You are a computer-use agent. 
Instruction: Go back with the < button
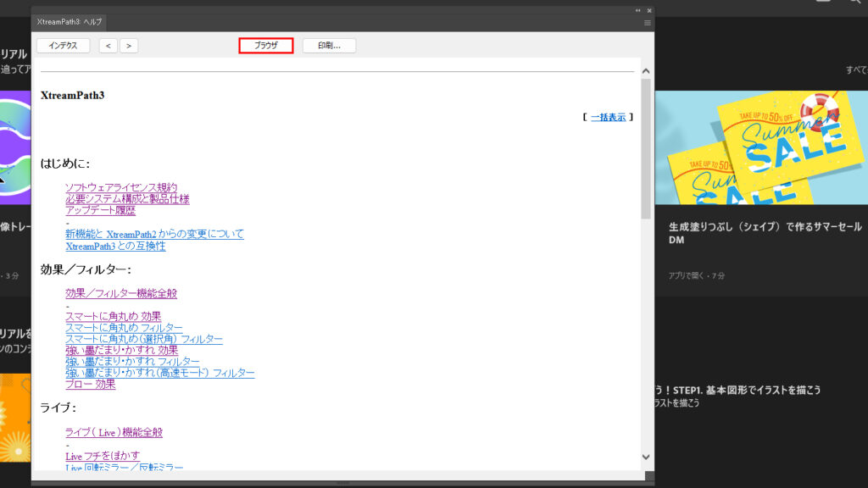point(108,46)
